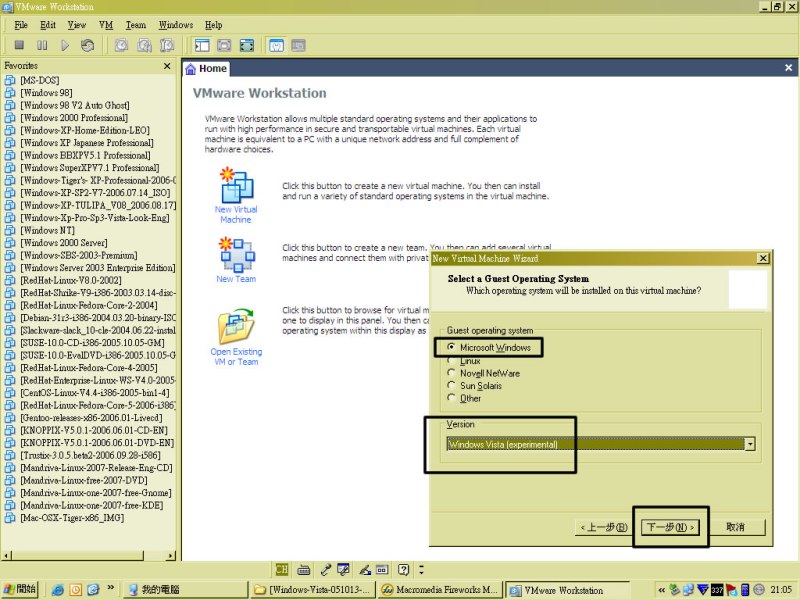
Task: Click the 上一步(B) back button
Action: click(x=604, y=527)
